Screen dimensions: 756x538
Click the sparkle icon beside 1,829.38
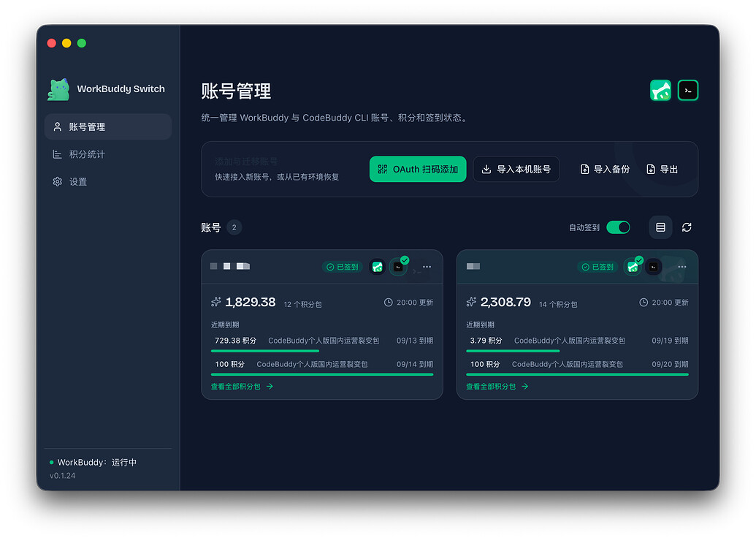pyautogui.click(x=216, y=302)
